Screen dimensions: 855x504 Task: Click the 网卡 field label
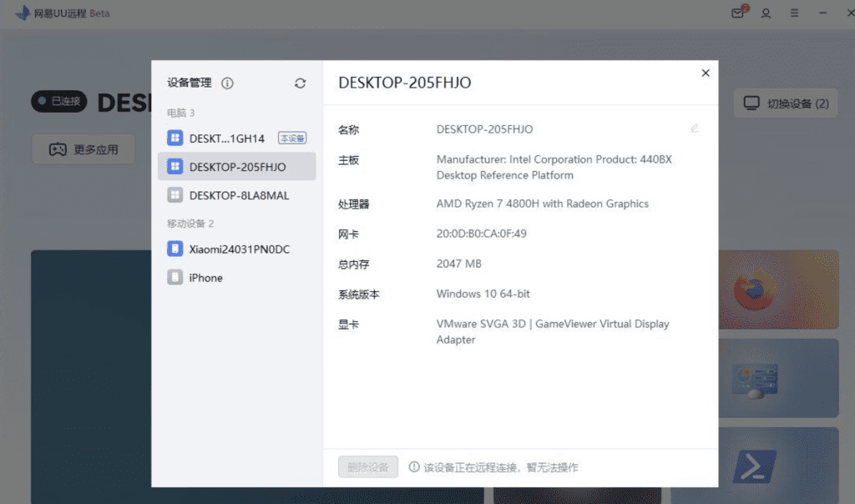pyautogui.click(x=348, y=234)
